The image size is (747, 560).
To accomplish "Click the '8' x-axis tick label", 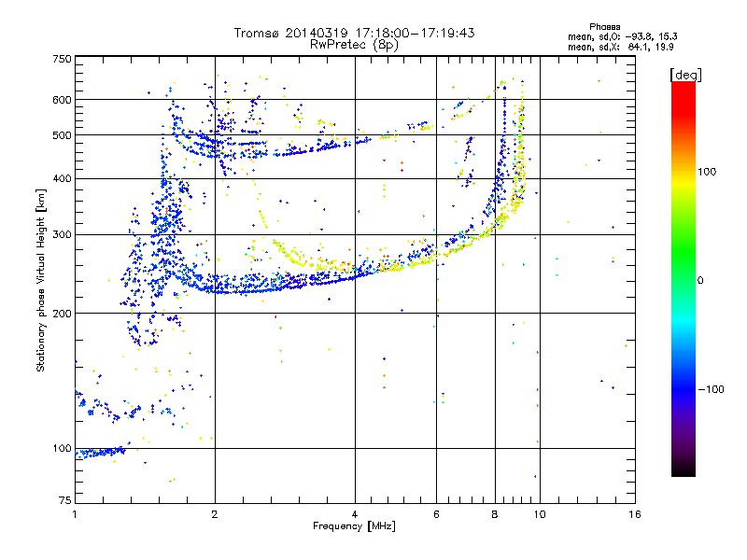I will click(x=495, y=514).
